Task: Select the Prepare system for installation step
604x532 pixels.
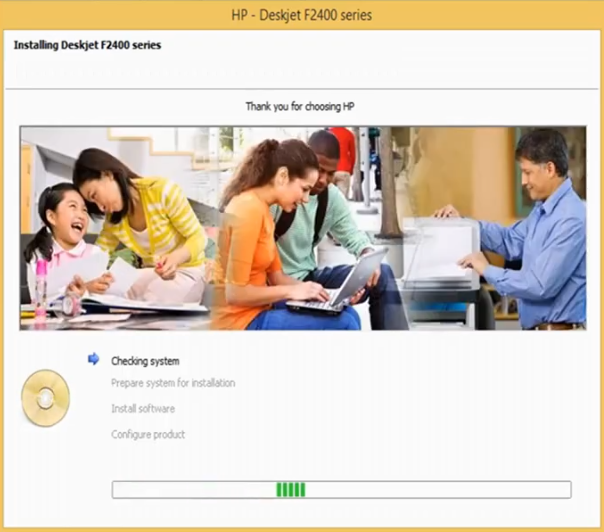Action: pyautogui.click(x=173, y=383)
